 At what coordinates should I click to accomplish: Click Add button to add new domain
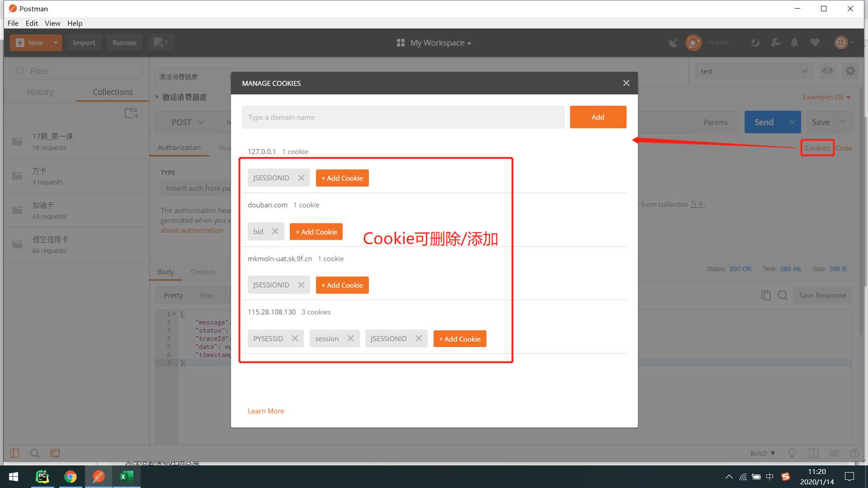point(598,117)
